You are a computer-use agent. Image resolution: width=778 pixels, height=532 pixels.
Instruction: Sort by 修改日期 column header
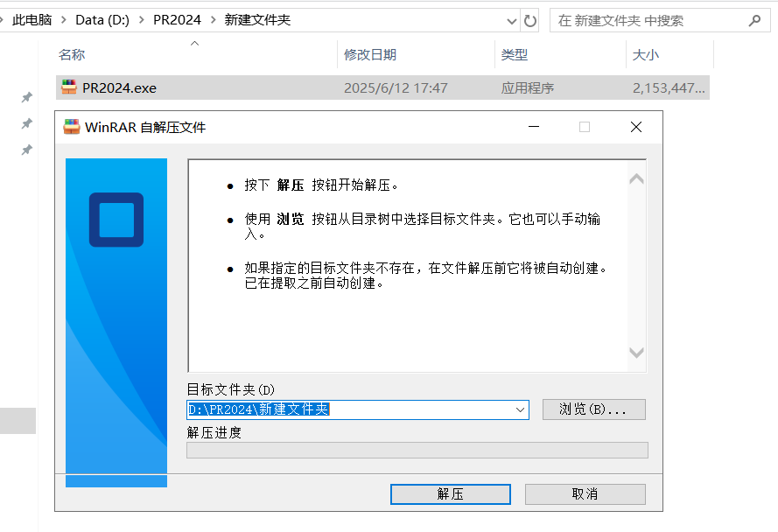click(370, 54)
